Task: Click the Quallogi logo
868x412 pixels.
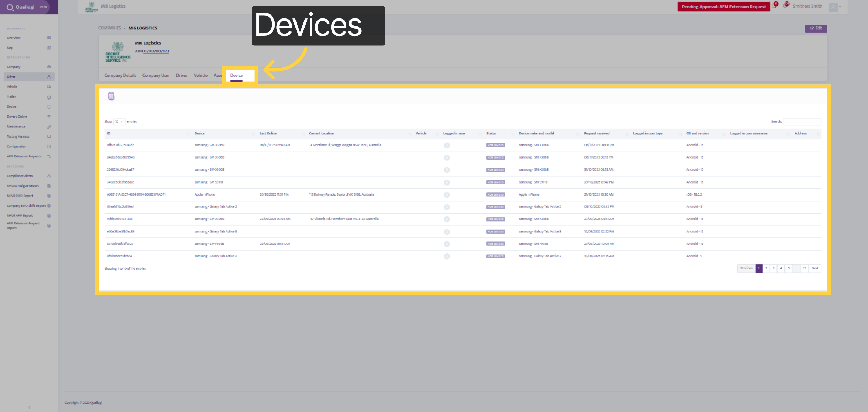Action: [x=20, y=7]
